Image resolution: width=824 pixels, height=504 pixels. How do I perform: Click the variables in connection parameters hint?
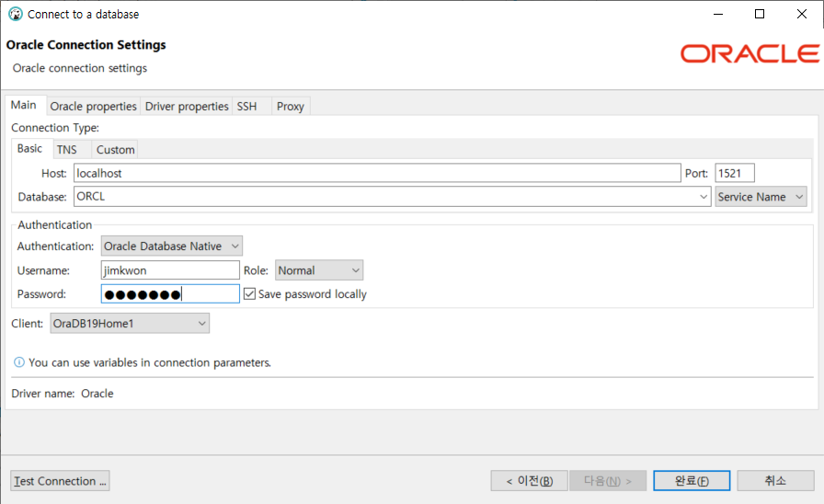150,362
